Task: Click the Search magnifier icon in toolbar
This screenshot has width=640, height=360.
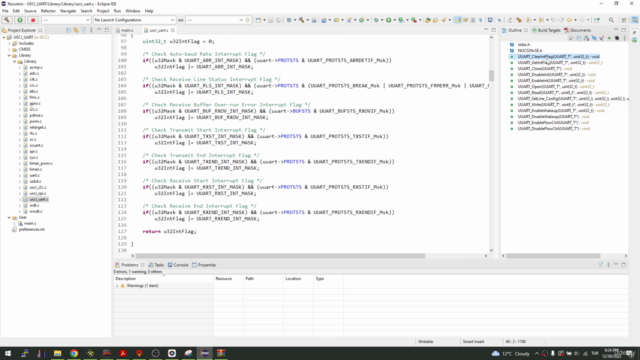Action: (611, 20)
